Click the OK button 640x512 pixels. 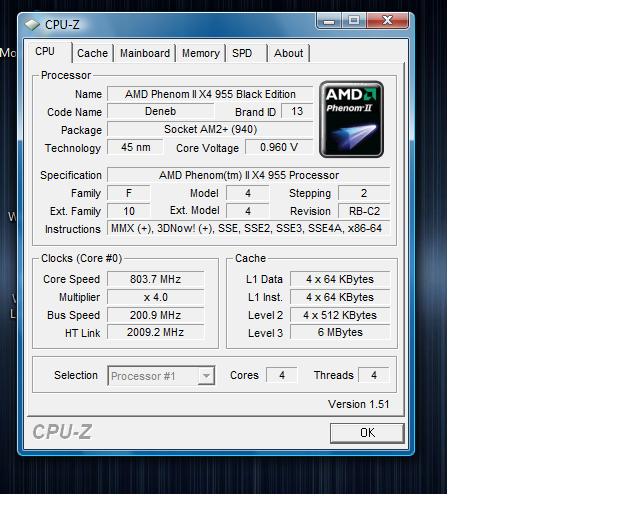(367, 433)
